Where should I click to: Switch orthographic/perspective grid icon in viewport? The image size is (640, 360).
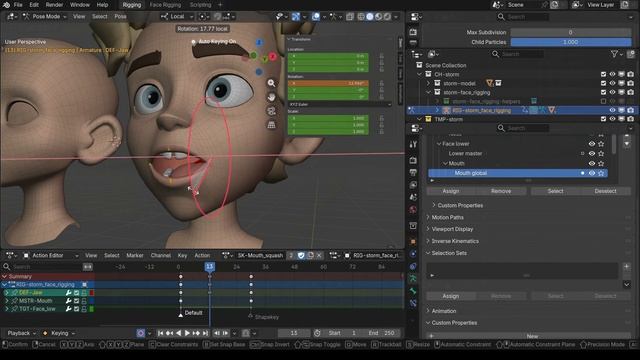pyautogui.click(x=271, y=125)
